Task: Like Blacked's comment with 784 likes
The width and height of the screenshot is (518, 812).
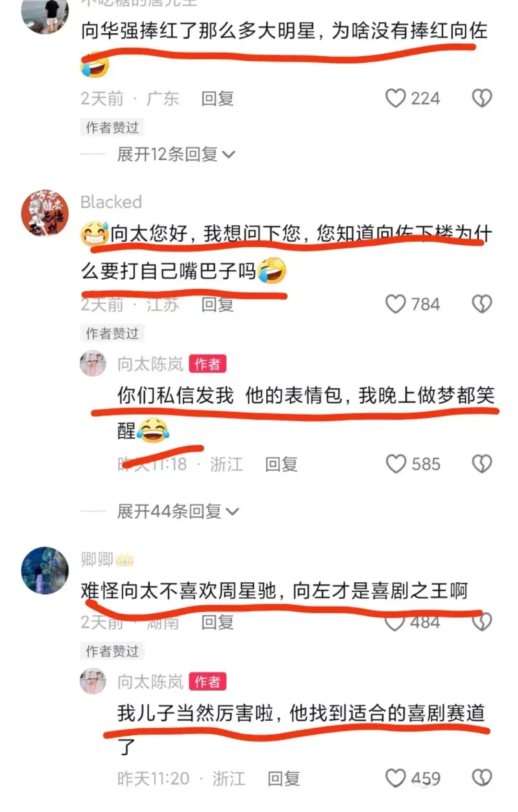Action: click(396, 304)
